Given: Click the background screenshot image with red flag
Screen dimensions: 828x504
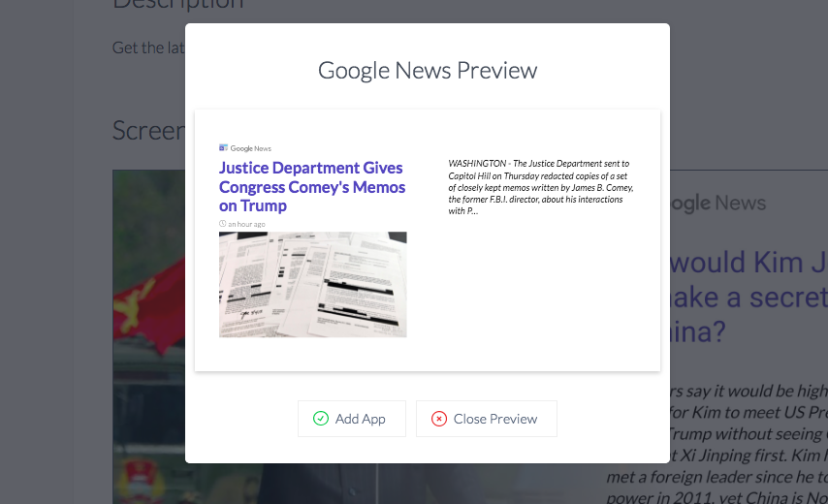Looking at the screenshot, I should click(x=149, y=336).
